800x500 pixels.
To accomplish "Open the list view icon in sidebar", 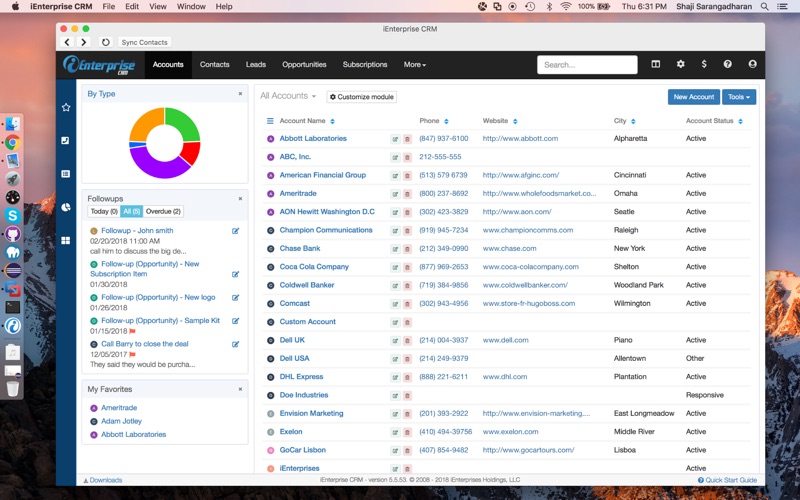I will click(x=66, y=174).
